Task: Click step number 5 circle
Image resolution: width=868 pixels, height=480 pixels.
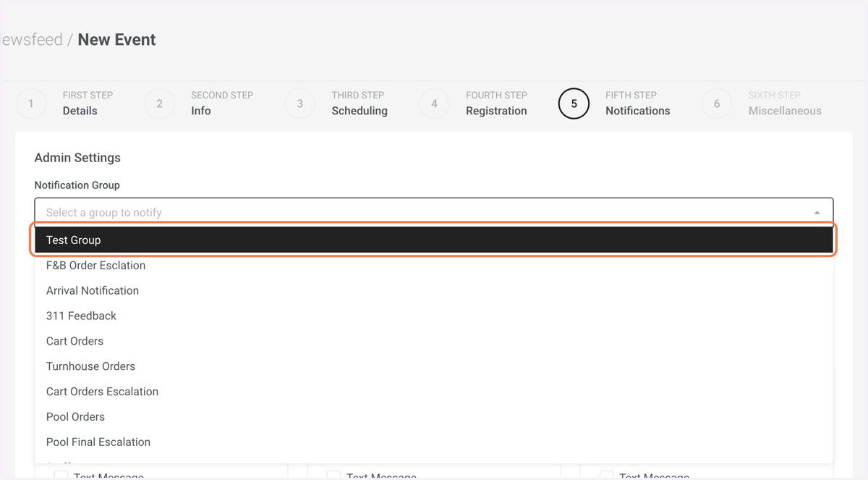Action: (x=574, y=104)
